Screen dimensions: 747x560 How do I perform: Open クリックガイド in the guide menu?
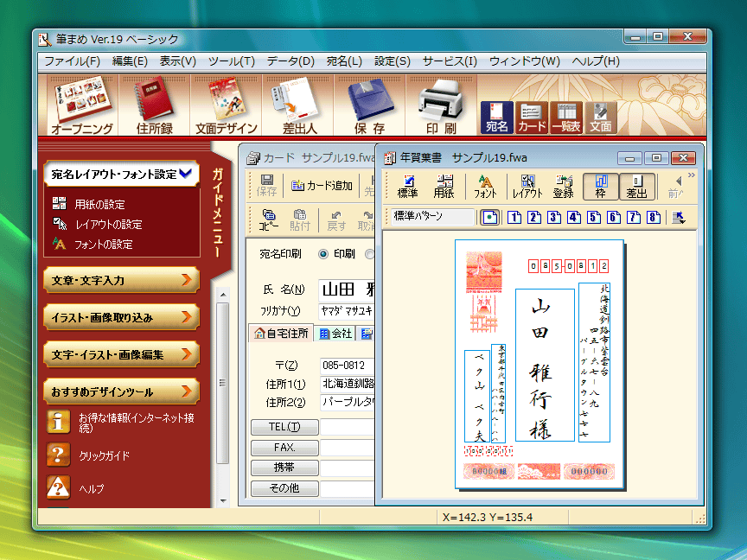point(88,455)
